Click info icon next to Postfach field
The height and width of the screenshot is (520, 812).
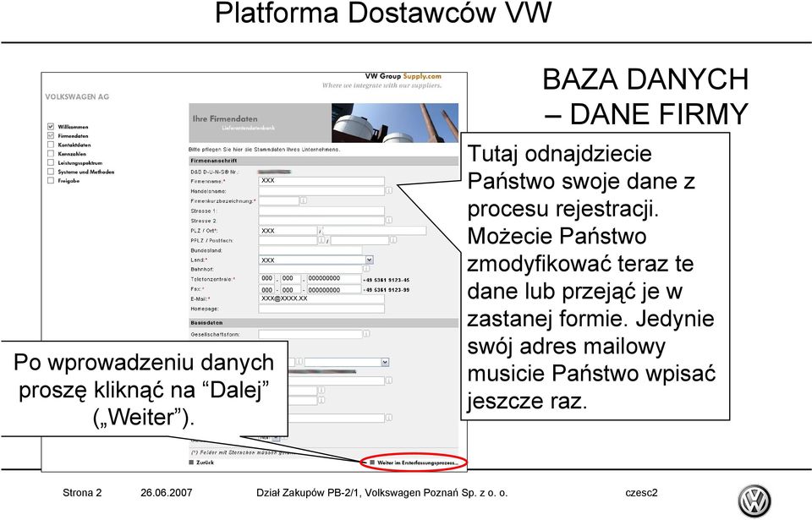tap(393, 240)
